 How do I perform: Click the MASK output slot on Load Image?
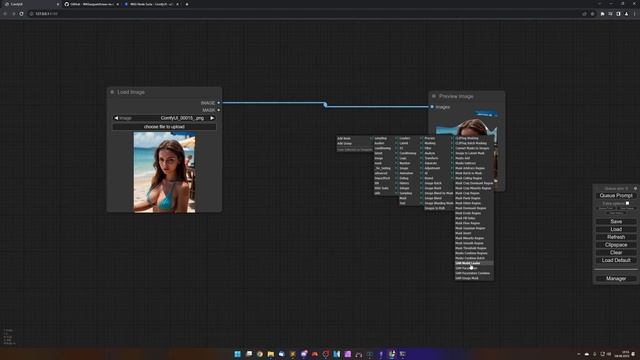[219, 110]
